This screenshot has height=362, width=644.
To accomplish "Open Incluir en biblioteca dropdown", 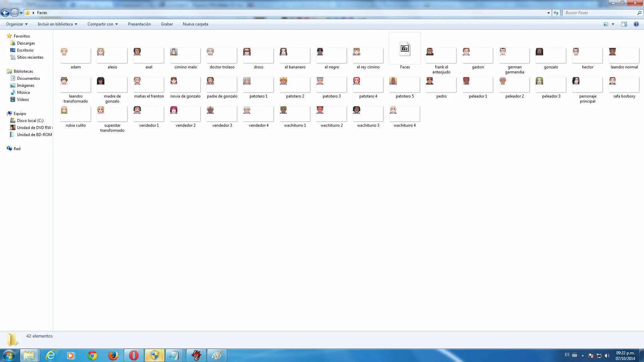I will (x=57, y=24).
